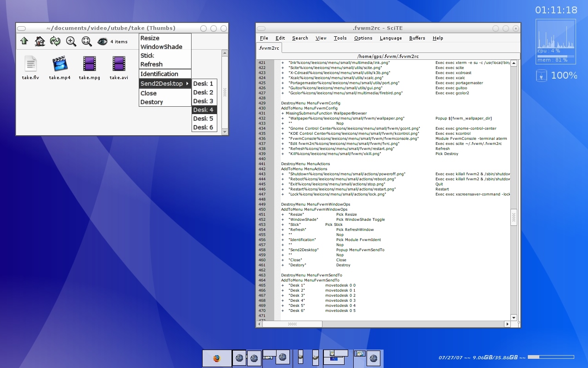
Task: Choose Stick in the window menu
Action: point(165,56)
